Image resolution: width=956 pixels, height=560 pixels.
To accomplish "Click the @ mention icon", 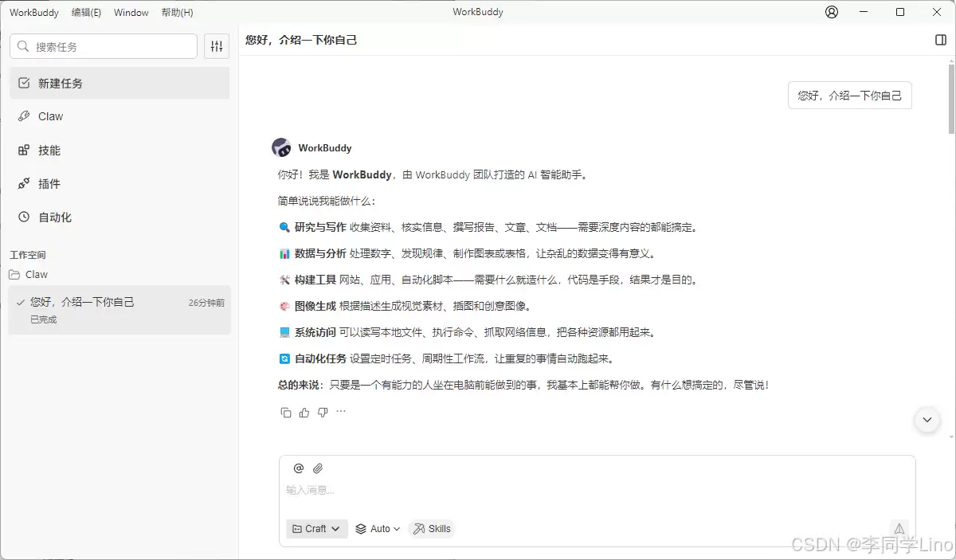I will 299,468.
